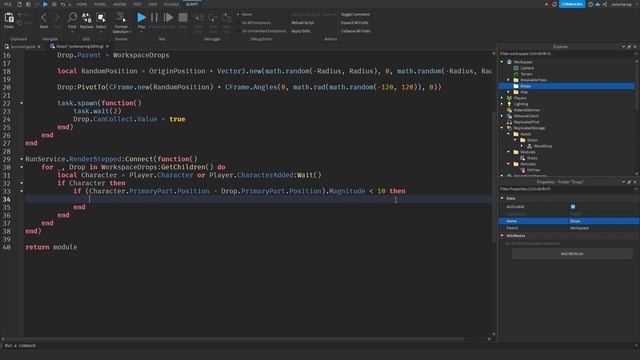This screenshot has height=360, width=640.
Task: Switch to the TEST ribbon tab
Action: pyautogui.click(x=137, y=4)
